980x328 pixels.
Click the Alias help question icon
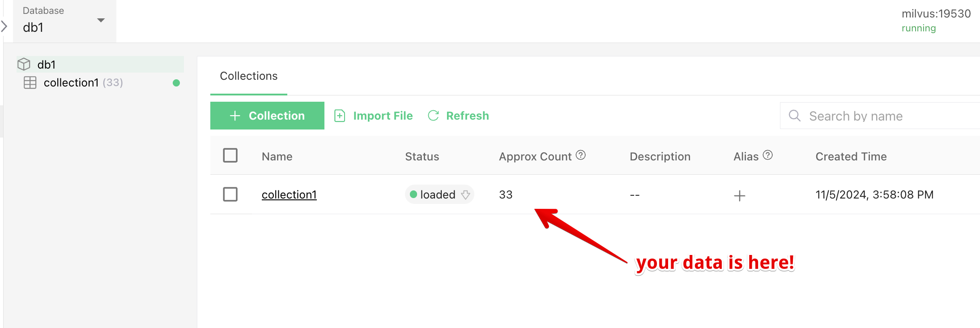point(768,155)
